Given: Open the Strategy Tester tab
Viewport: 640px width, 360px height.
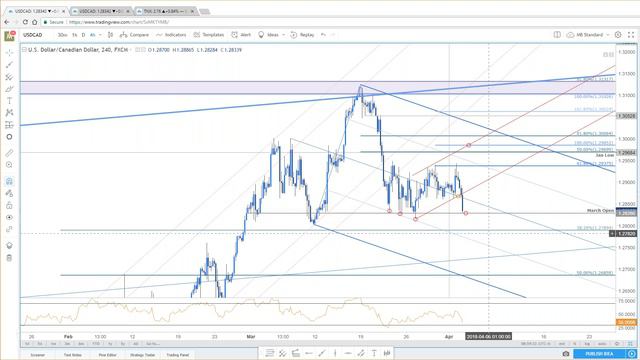Looking at the screenshot, I should 142,355.
